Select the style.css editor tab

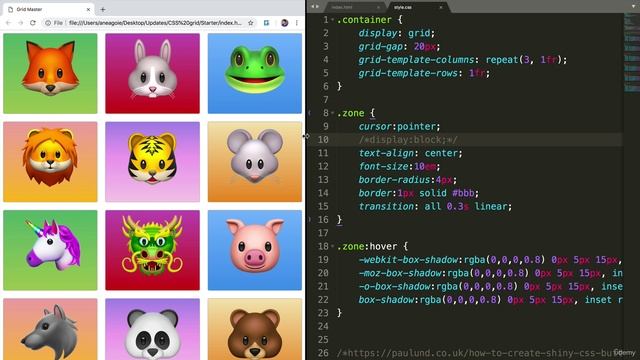[416, 7]
